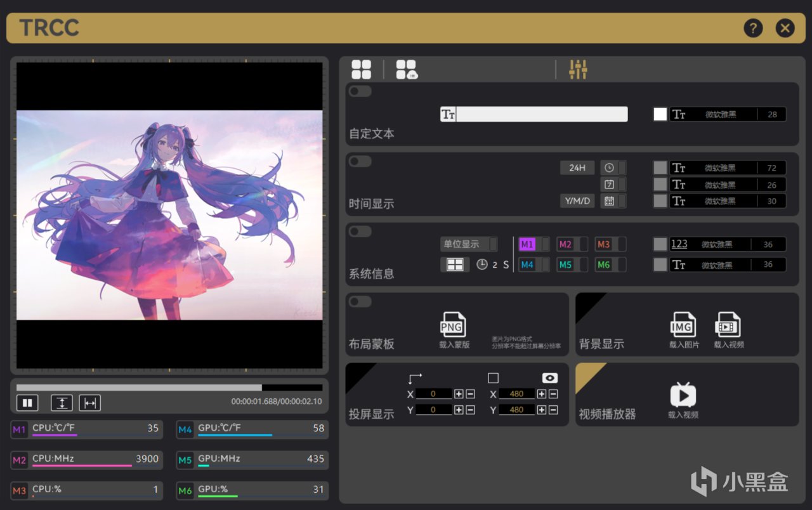The image size is (812, 510).
Task: Toggle the clock time display option
Action: [x=613, y=167]
